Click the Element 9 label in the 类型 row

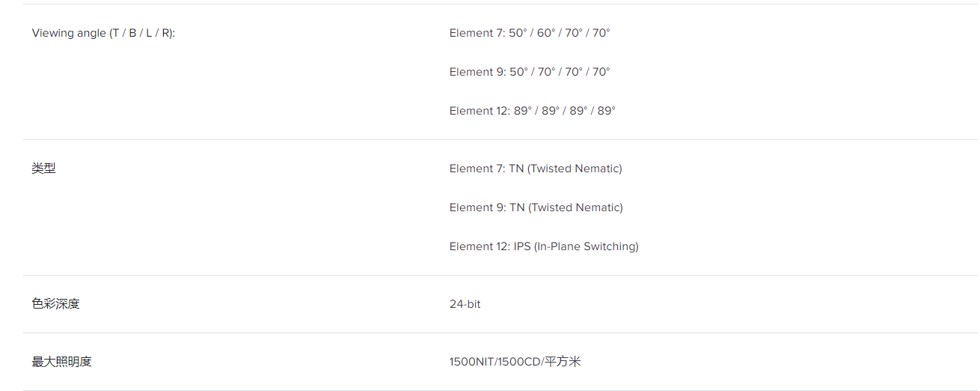tap(477, 207)
